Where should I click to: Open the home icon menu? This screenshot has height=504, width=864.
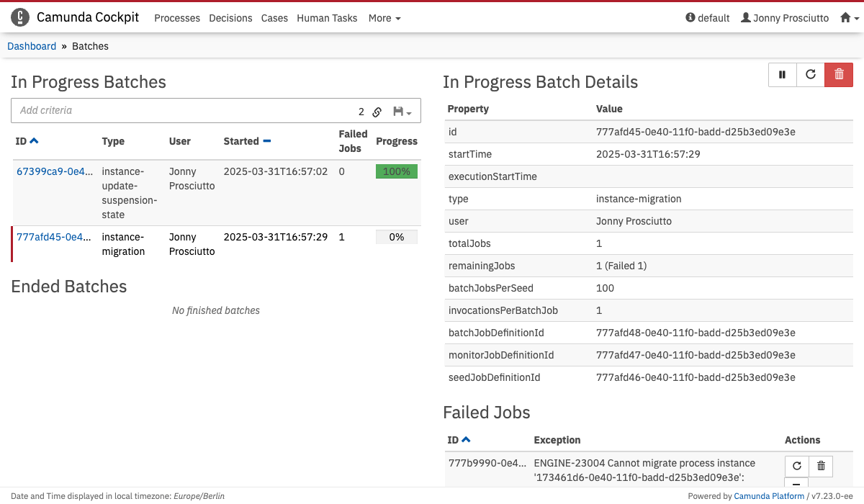pyautogui.click(x=850, y=18)
